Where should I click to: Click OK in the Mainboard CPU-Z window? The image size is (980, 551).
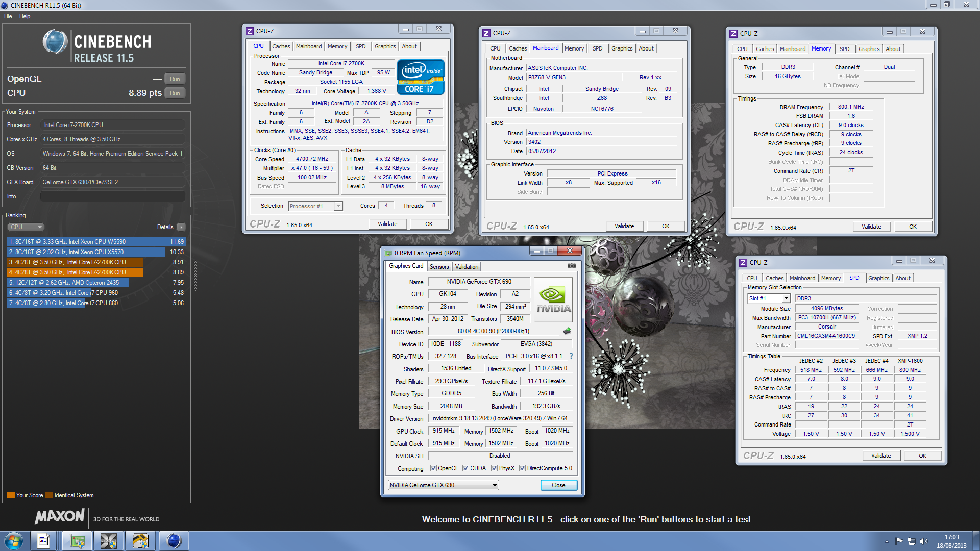tap(666, 226)
